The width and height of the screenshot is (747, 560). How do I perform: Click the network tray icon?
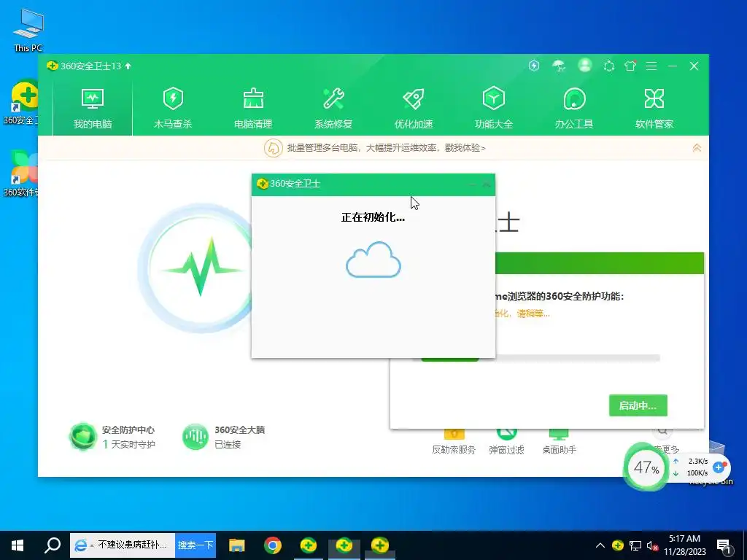[635, 545]
